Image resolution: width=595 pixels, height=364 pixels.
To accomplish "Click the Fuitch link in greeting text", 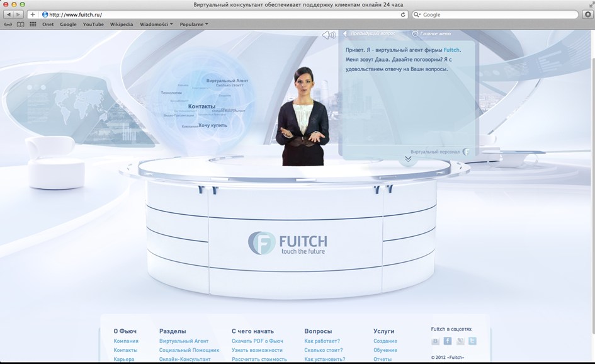I will click(x=451, y=50).
